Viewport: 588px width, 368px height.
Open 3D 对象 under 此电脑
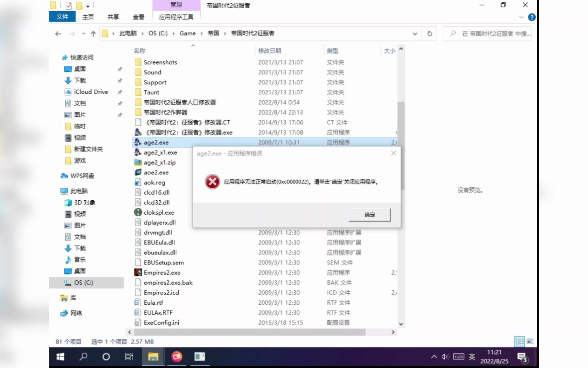(84, 202)
